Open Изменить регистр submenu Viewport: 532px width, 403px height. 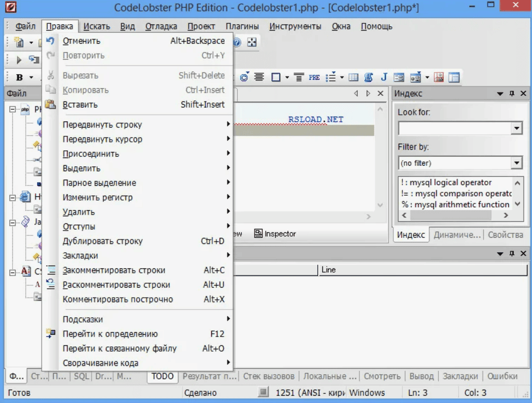[138, 197]
